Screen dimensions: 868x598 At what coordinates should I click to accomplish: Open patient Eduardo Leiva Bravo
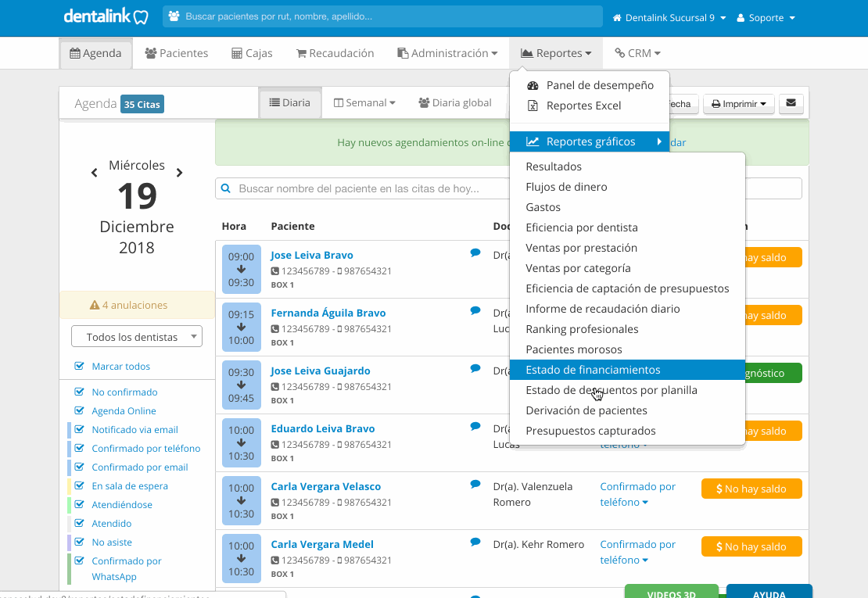coord(323,428)
